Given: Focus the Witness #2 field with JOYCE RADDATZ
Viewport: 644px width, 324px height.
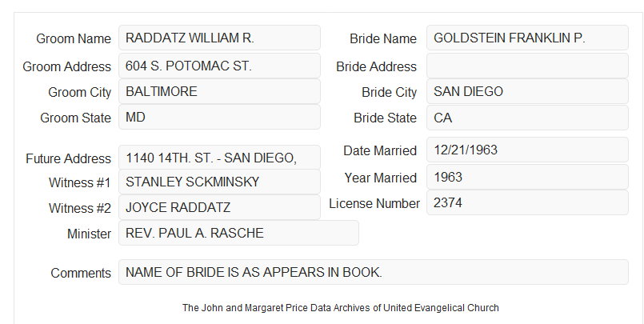Looking at the screenshot, I should pos(219,207).
